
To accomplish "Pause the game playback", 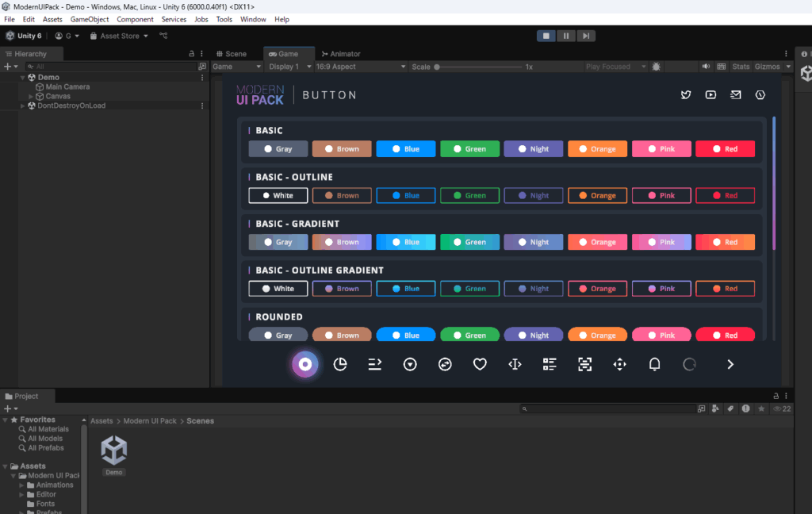I will (566, 36).
